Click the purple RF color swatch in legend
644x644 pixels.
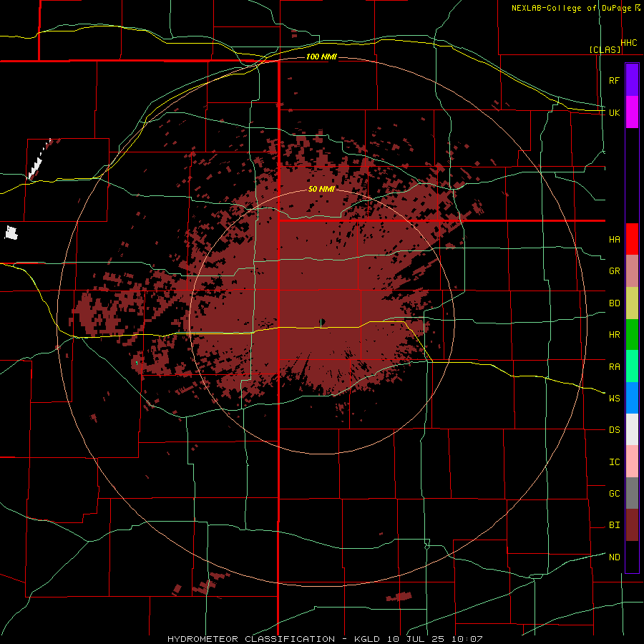tap(632, 80)
